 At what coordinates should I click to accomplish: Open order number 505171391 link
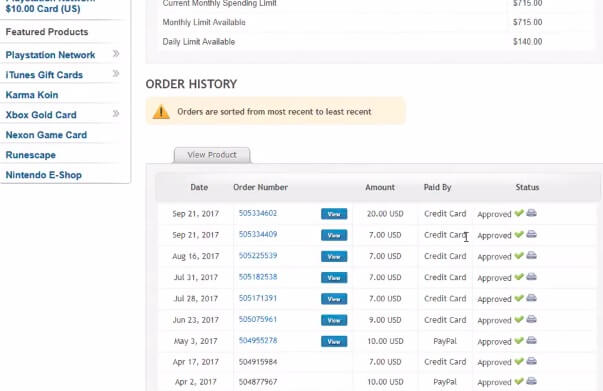tap(258, 298)
